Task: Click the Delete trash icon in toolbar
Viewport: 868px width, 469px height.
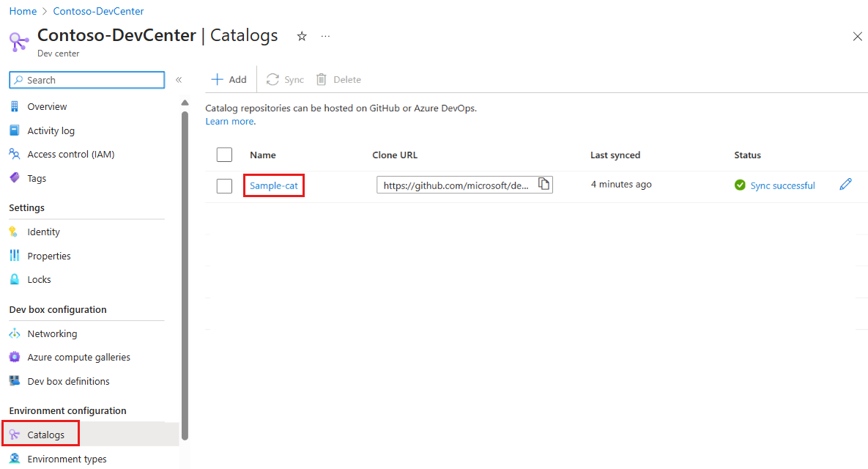Action: point(322,80)
